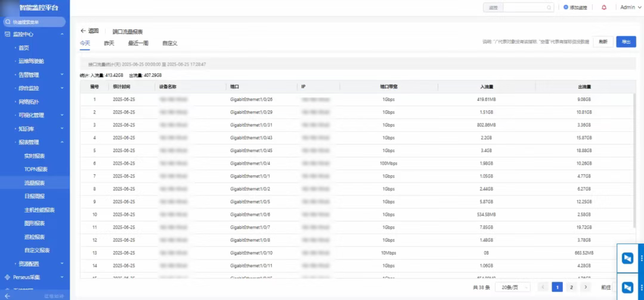Image resolution: width=644 pixels, height=300 pixels.
Task: Go to the next page using the right arrow
Action: 586,287
